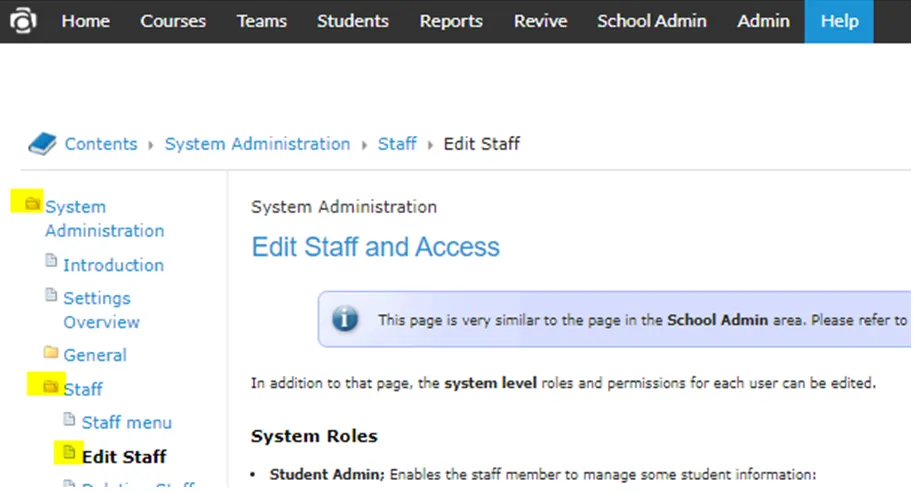Open the Home menu
Viewport: 915px width, 493px height.
tap(86, 21)
